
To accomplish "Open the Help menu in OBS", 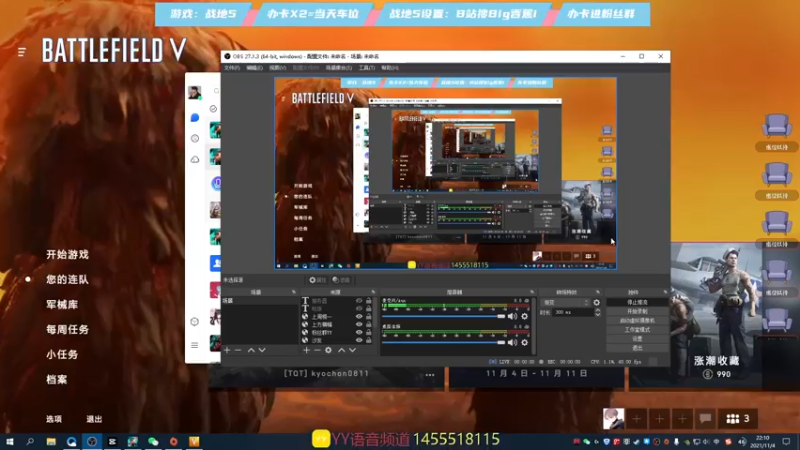I will coord(389,68).
